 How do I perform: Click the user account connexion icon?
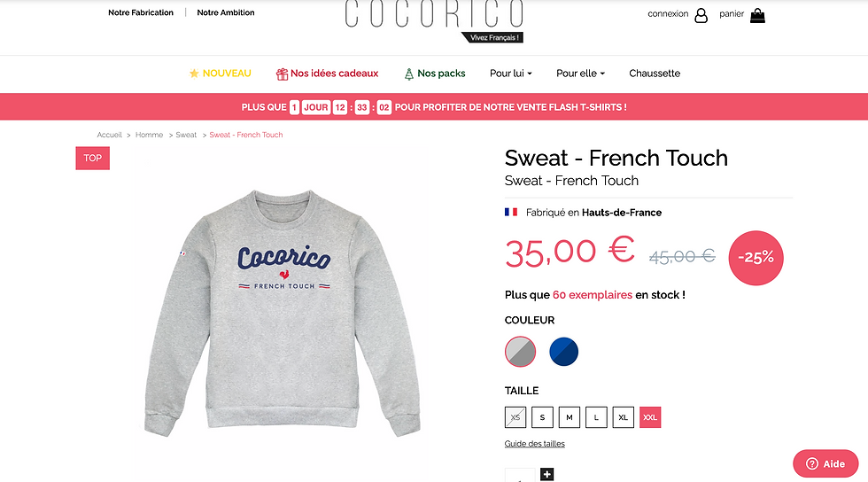[701, 16]
